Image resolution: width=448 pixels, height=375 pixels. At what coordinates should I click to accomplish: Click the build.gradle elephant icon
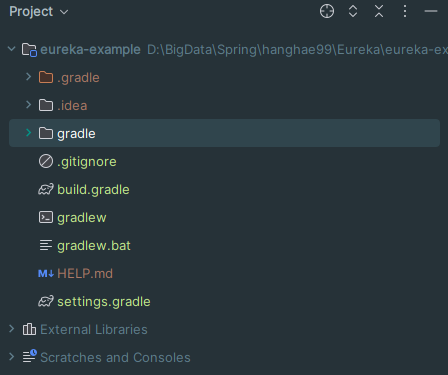46,189
